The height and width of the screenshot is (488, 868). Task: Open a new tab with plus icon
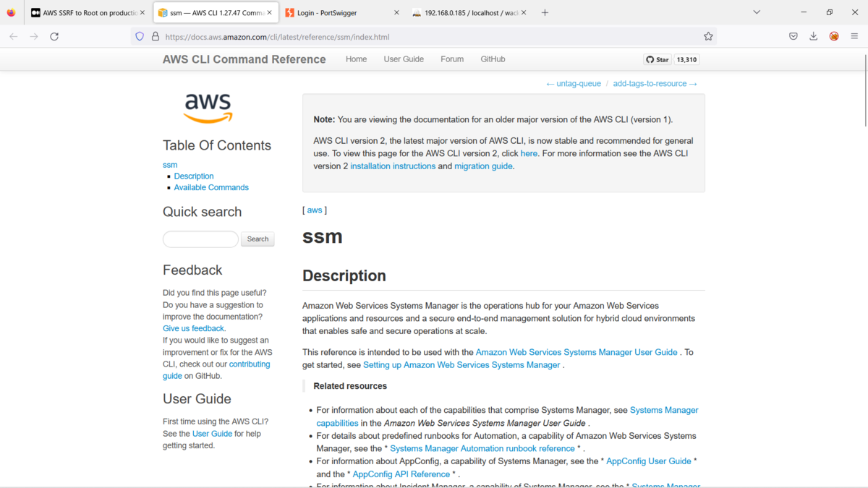(x=545, y=12)
